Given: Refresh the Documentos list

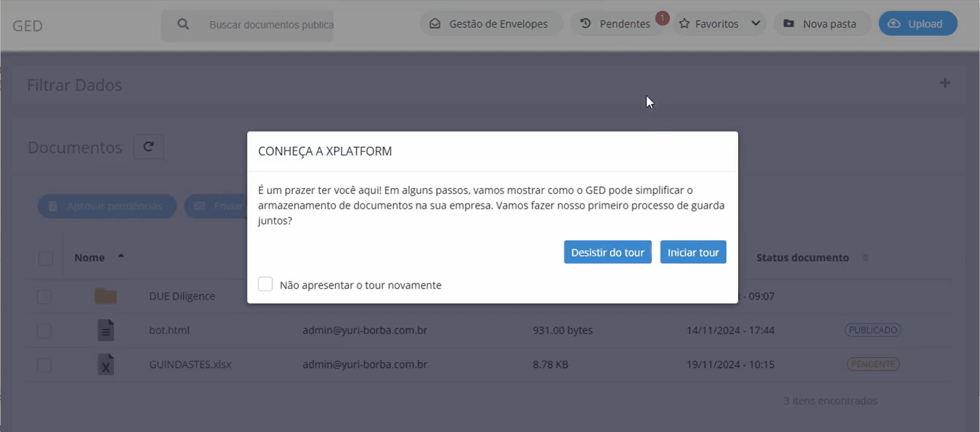Looking at the screenshot, I should (148, 146).
